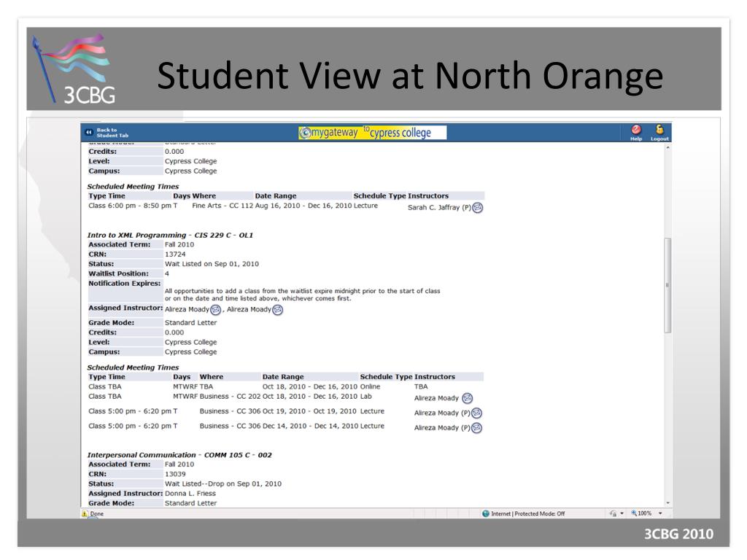Click the Logout icon
Viewport: 747px width, 560px height.
(659, 130)
